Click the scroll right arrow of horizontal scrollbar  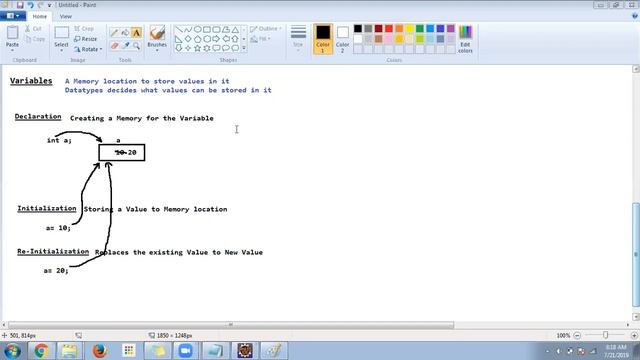(x=628, y=325)
